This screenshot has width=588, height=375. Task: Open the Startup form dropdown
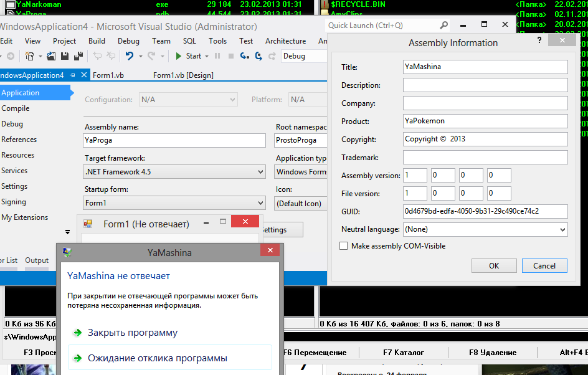tap(260, 203)
